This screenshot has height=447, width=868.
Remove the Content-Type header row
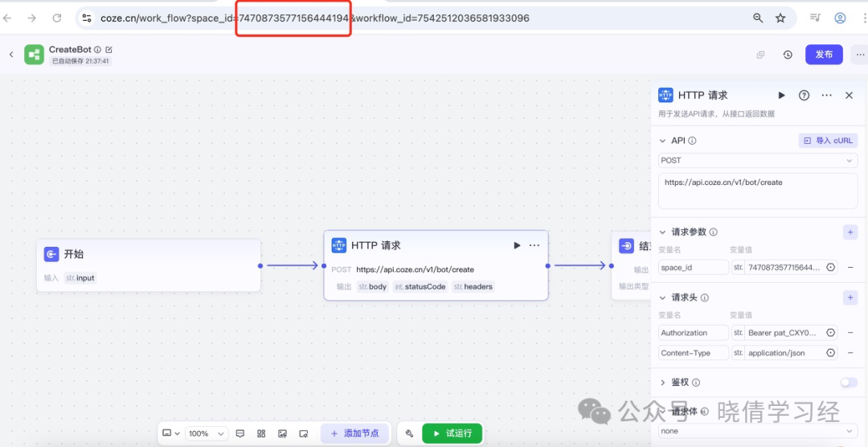click(850, 352)
